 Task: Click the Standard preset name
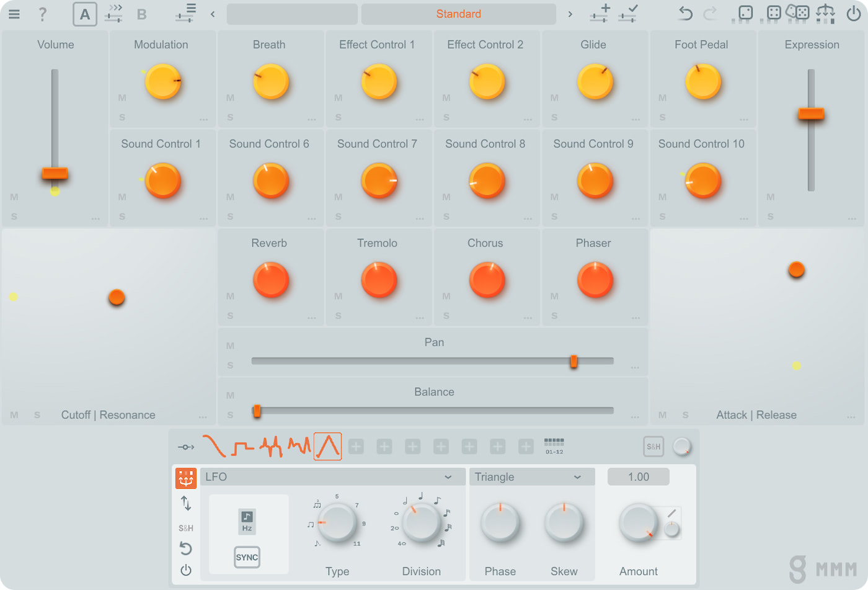pyautogui.click(x=459, y=14)
